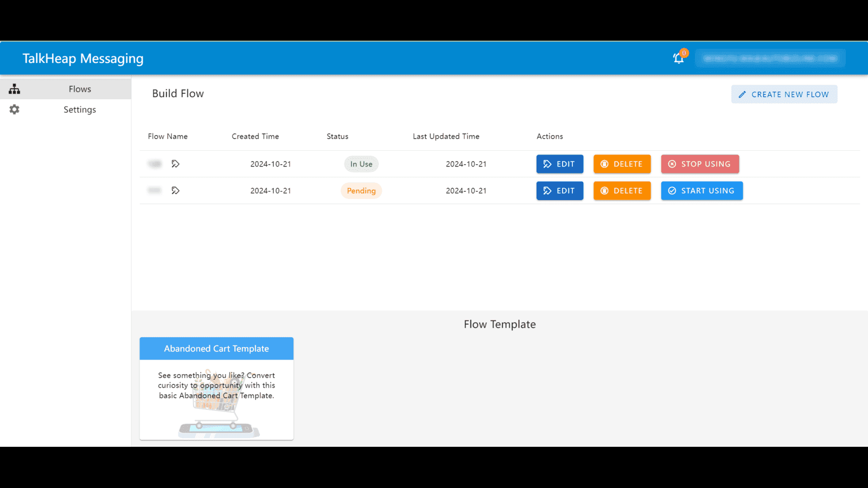Open the Settings menu item
Screen dimensions: 868x488
pyautogui.click(x=80, y=110)
